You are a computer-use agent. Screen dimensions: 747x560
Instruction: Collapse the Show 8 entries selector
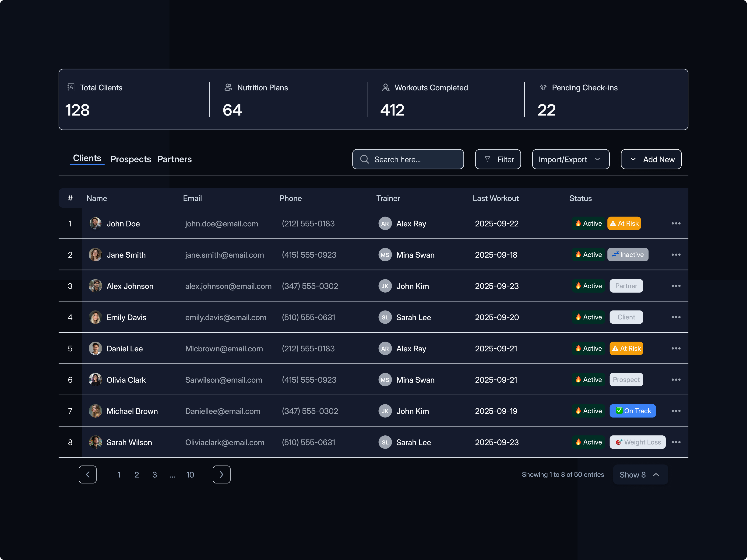(x=640, y=474)
